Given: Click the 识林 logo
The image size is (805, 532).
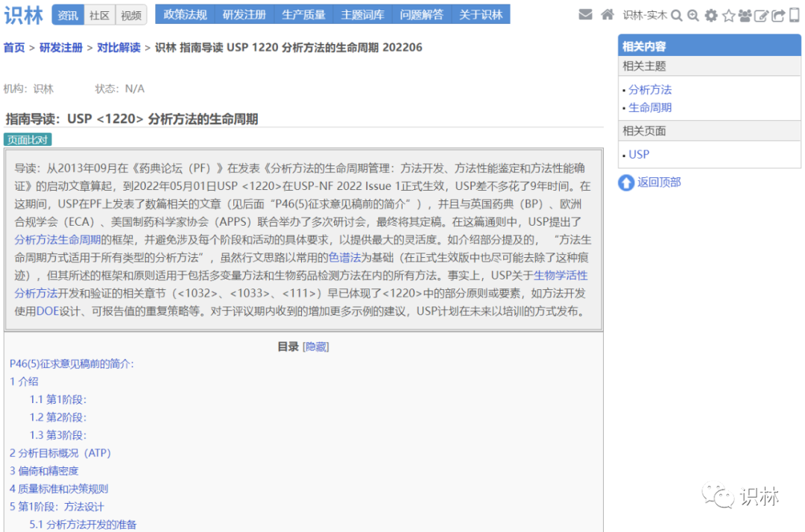Looking at the screenshot, I should (24, 15).
